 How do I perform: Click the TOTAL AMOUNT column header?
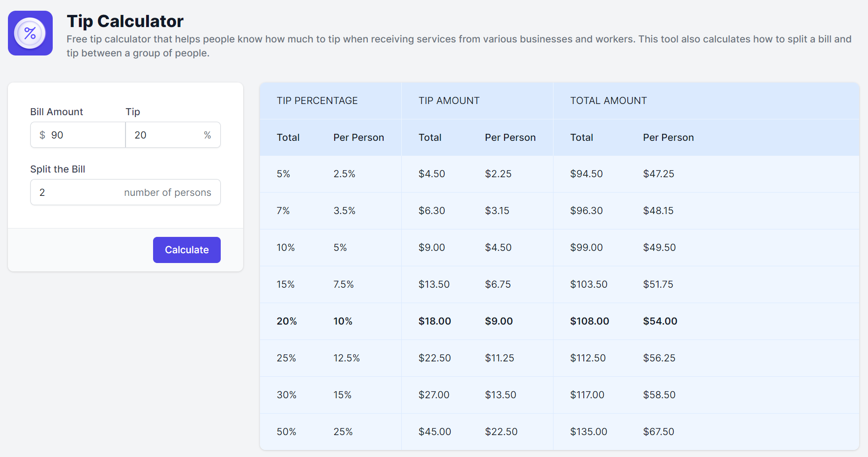click(608, 101)
